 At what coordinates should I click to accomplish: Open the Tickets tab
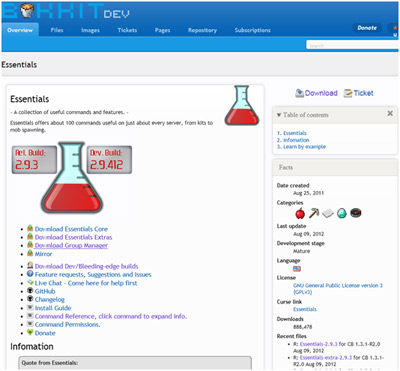[x=127, y=30]
